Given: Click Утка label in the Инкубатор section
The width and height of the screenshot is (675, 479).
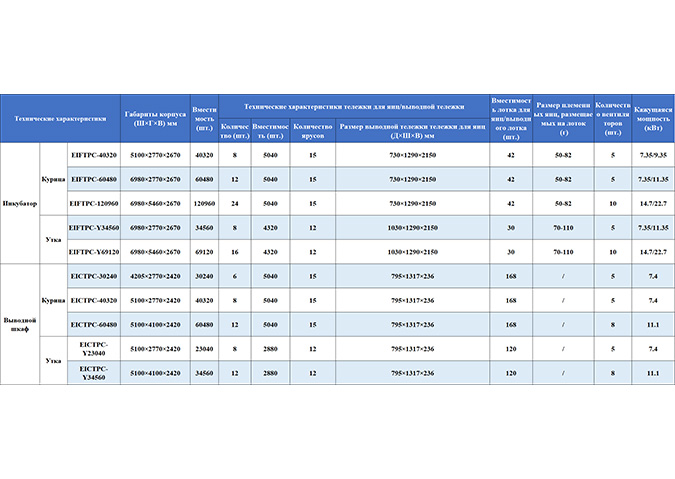Looking at the screenshot, I should pos(53,240).
